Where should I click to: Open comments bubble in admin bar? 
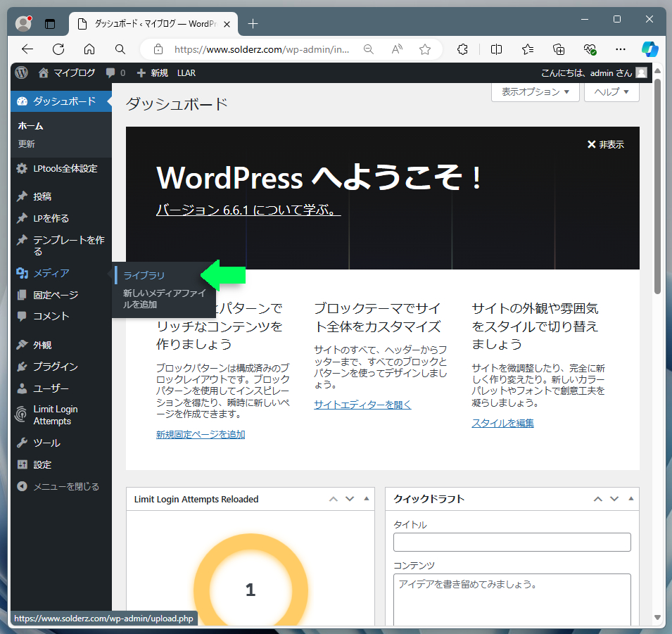click(x=115, y=73)
